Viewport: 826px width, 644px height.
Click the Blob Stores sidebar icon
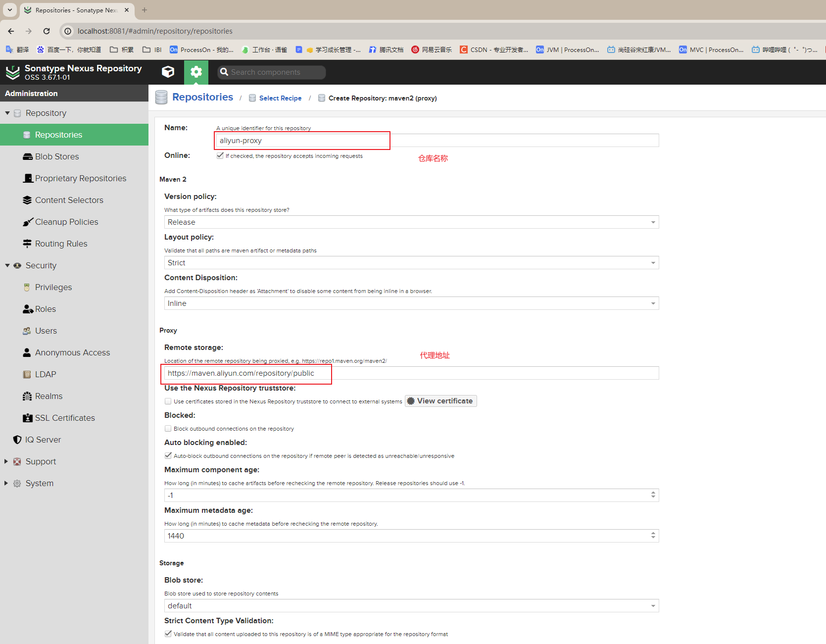(28, 156)
